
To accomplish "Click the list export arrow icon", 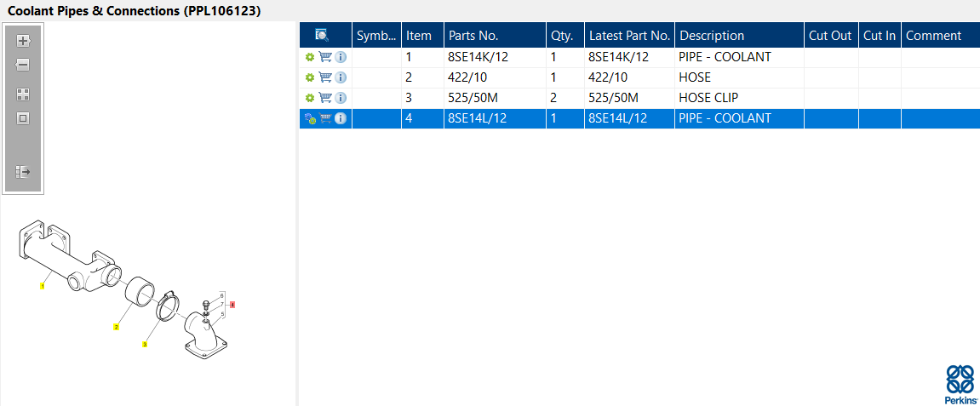I will pyautogui.click(x=23, y=172).
